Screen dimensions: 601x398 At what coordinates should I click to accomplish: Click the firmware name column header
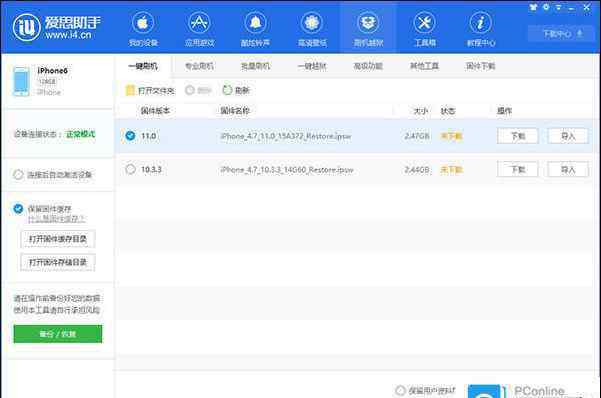click(235, 111)
